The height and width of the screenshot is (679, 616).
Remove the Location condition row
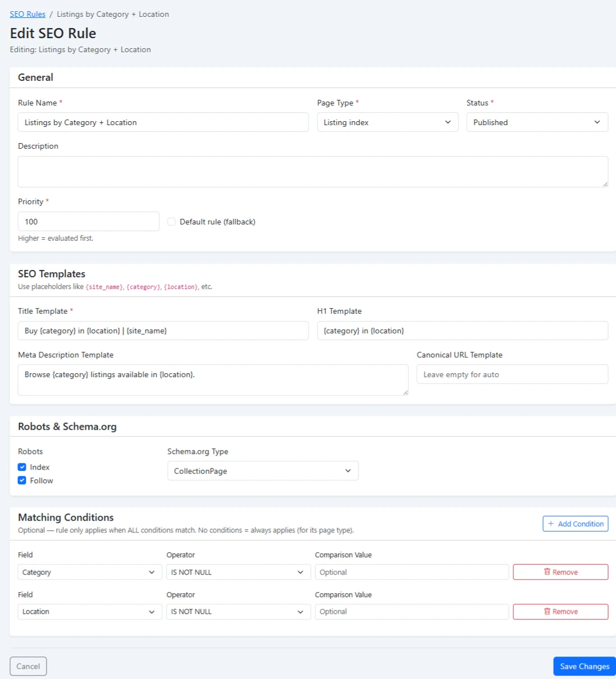(560, 612)
